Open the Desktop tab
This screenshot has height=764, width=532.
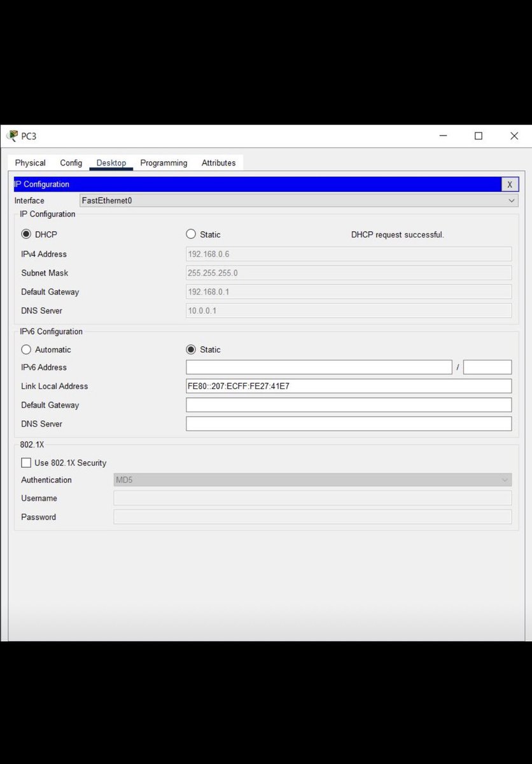[111, 163]
